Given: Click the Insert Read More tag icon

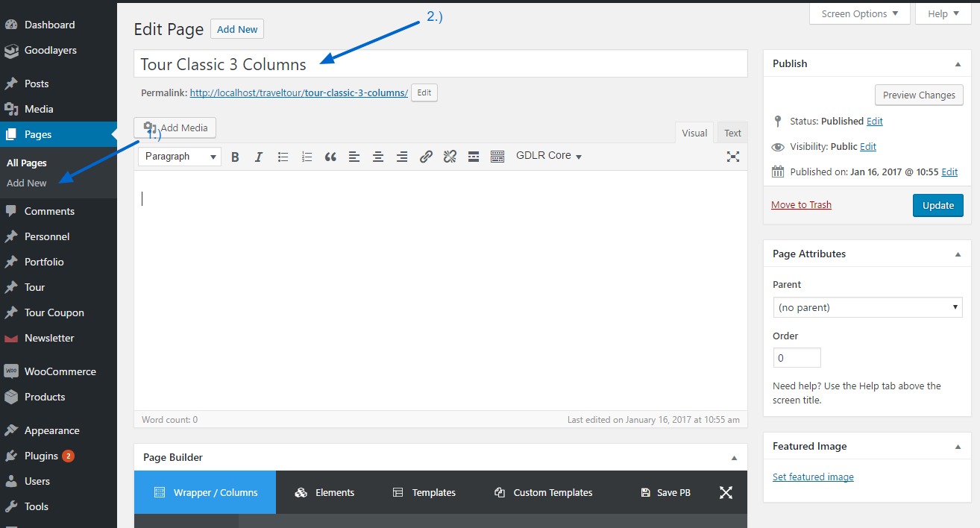Looking at the screenshot, I should (x=473, y=157).
